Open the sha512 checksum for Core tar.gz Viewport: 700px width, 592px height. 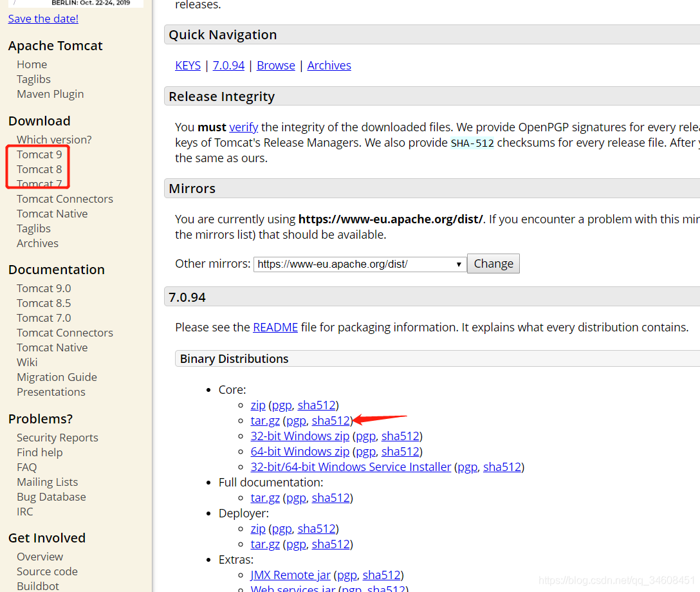point(331,421)
